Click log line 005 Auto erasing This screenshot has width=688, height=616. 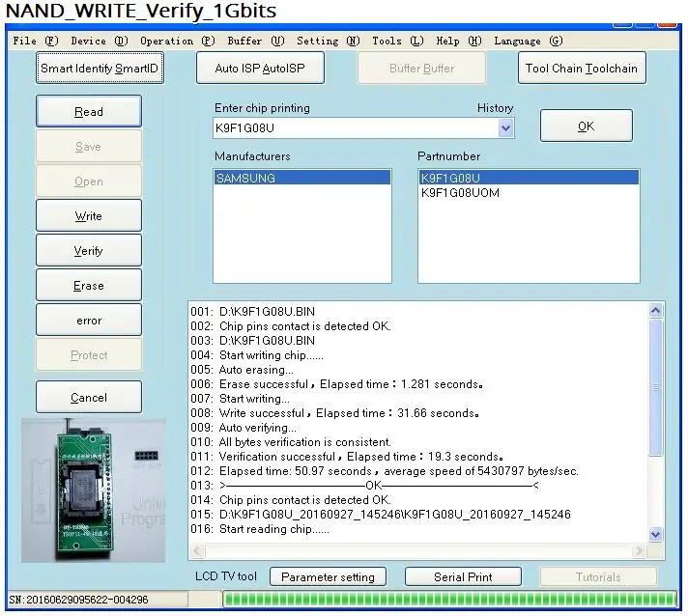click(243, 369)
